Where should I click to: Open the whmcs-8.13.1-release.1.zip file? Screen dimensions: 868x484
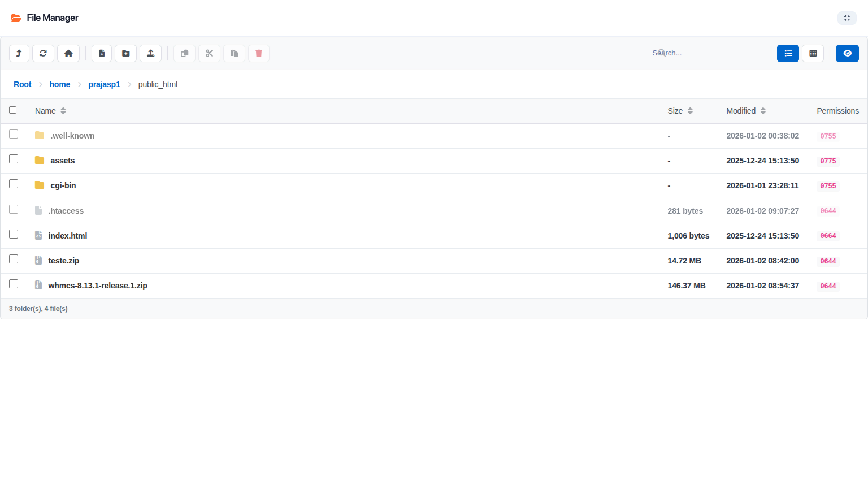(x=98, y=286)
